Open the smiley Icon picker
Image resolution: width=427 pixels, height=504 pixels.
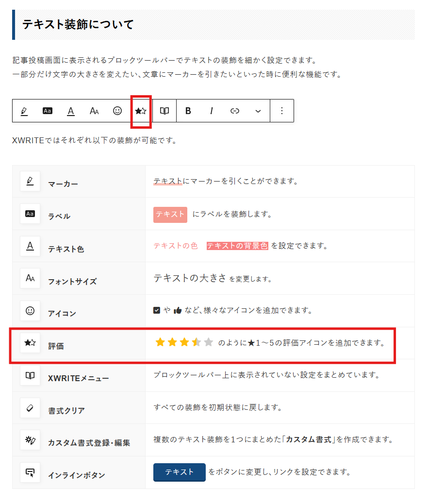tap(117, 111)
